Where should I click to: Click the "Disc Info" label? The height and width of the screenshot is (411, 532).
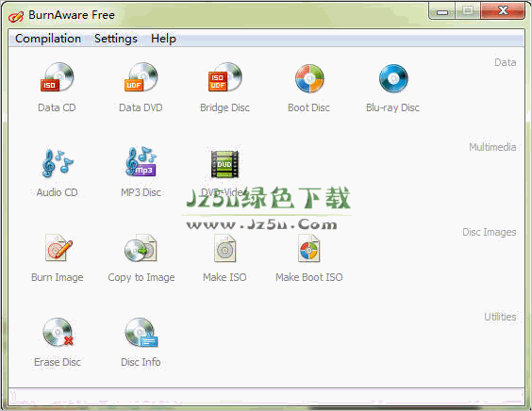coord(141,362)
